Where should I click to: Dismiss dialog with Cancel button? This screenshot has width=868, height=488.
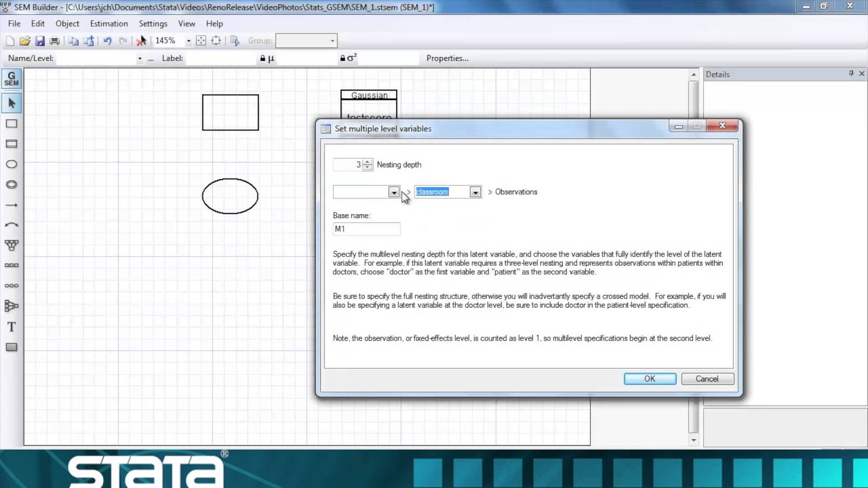707,379
